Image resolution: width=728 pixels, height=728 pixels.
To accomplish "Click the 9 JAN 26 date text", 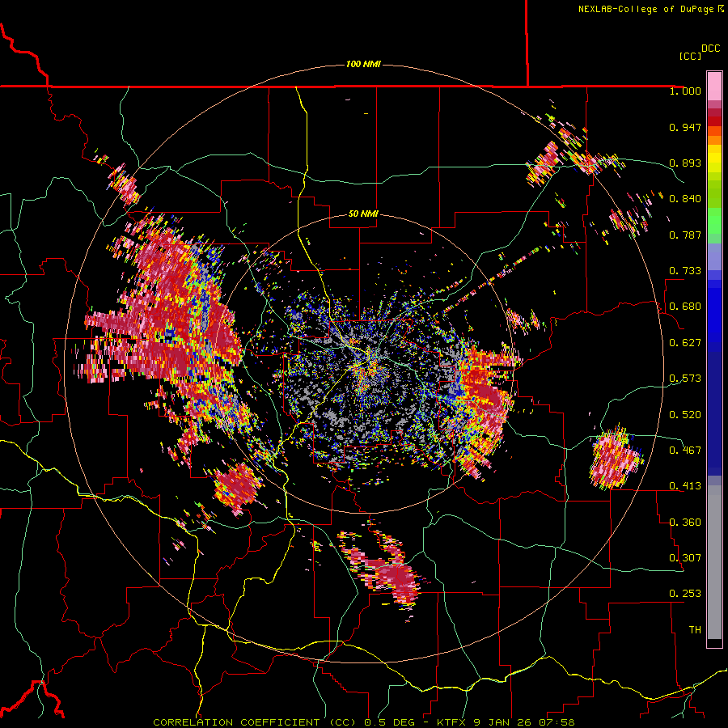I will (502, 722).
